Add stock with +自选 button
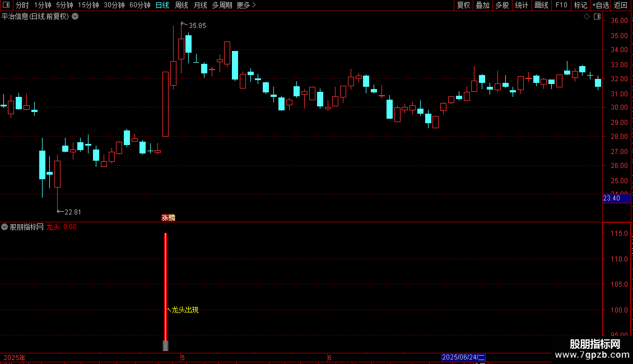 point(601,5)
